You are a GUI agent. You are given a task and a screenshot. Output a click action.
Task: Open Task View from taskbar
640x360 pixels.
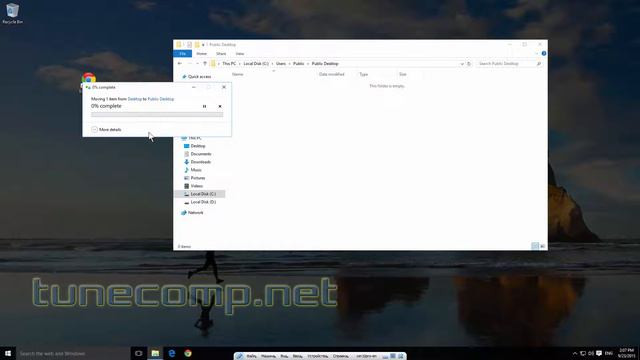[x=139, y=353]
